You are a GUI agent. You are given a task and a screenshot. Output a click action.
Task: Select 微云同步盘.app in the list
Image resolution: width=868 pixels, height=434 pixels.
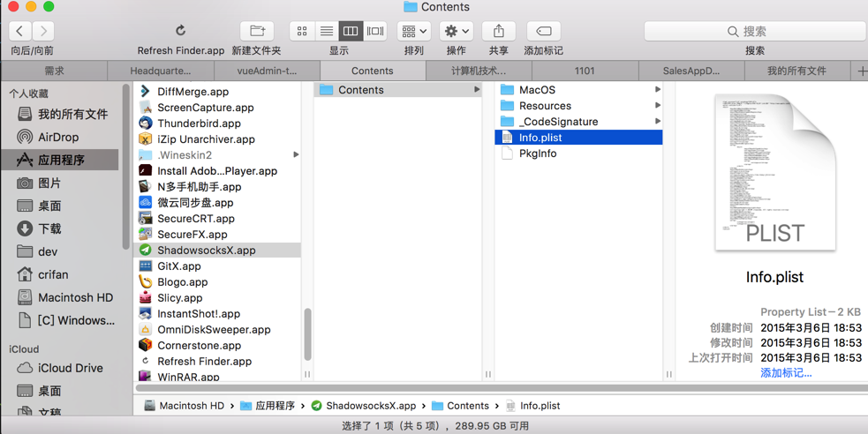[217, 202]
